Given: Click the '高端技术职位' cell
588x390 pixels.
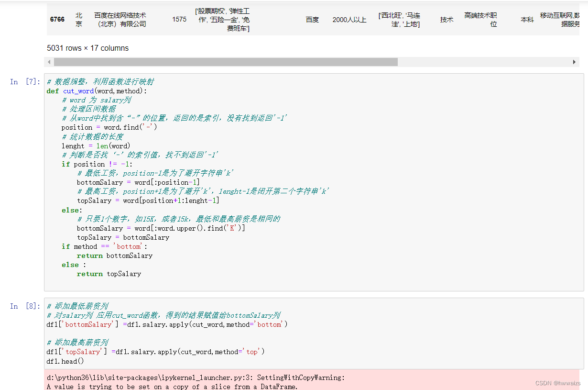Looking at the screenshot, I should click(480, 20).
